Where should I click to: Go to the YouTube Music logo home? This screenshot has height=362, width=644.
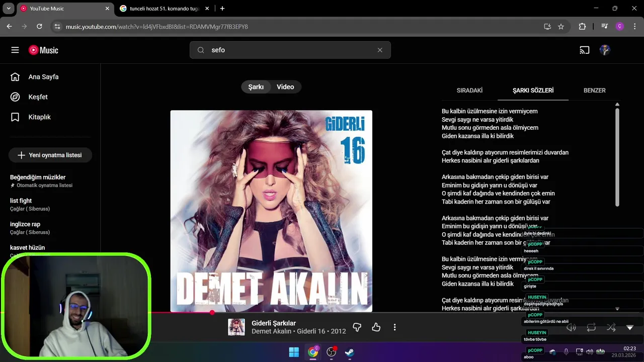(43, 50)
